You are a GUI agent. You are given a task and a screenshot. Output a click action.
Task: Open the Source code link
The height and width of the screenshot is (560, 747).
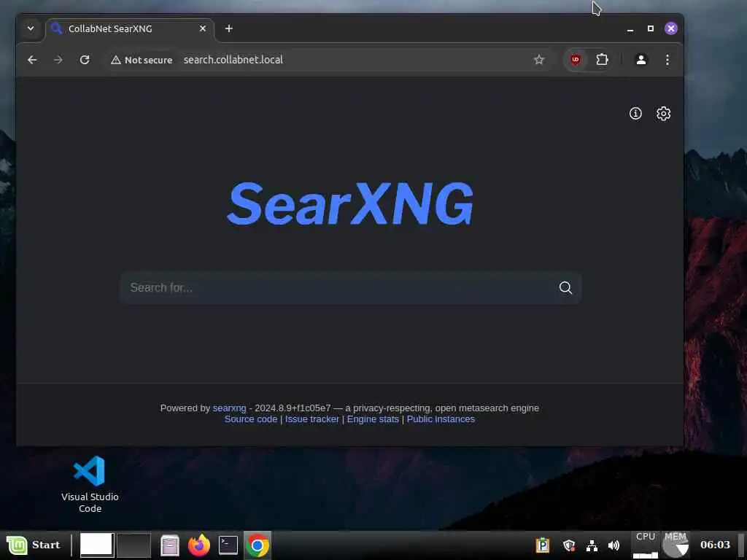click(x=251, y=419)
